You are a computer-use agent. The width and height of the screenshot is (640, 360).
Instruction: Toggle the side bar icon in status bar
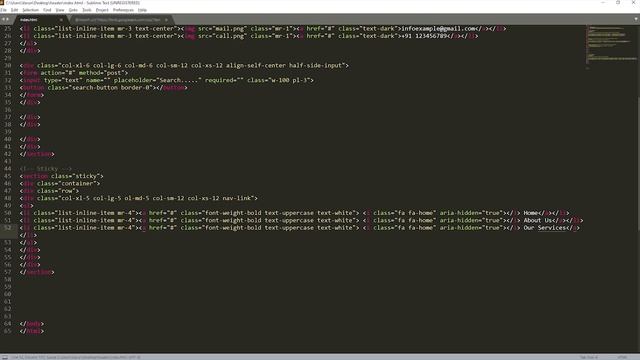tap(5, 357)
